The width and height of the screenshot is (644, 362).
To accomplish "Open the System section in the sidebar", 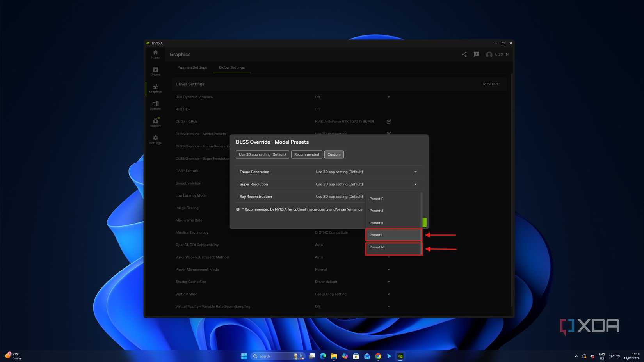I will point(155,106).
